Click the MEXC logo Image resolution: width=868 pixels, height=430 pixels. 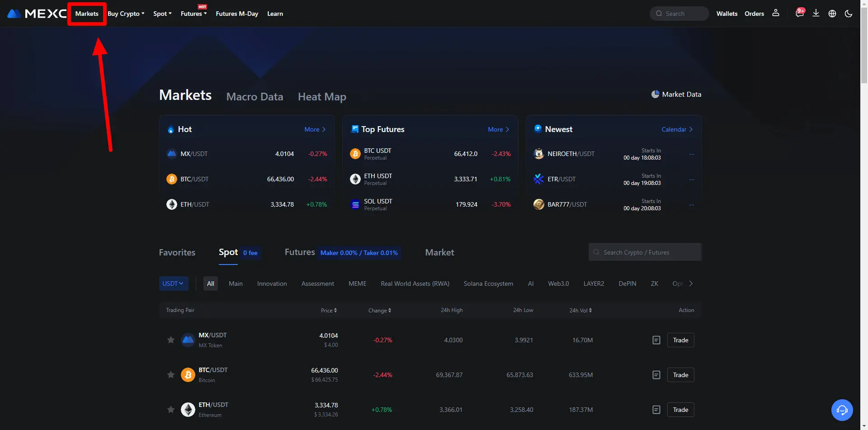click(x=37, y=14)
